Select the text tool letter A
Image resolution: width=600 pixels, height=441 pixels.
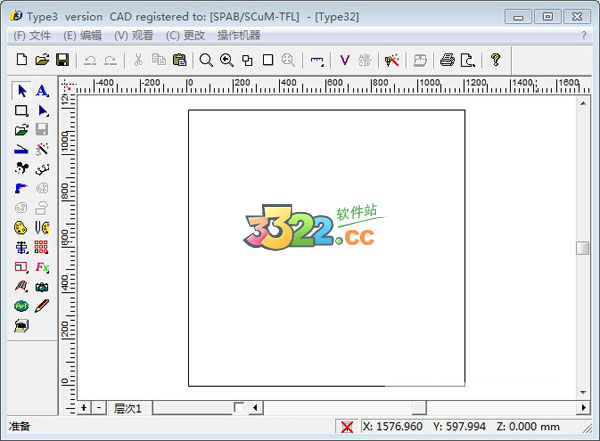click(42, 91)
